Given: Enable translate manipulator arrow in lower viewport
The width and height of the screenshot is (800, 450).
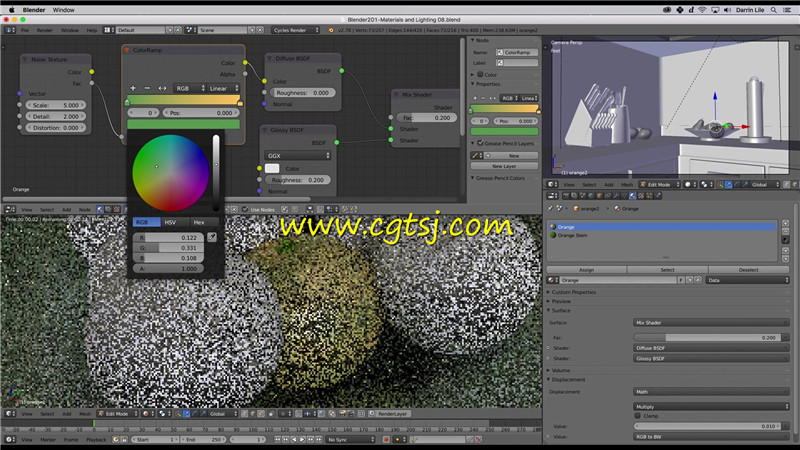Looking at the screenshot, I should 186,414.
